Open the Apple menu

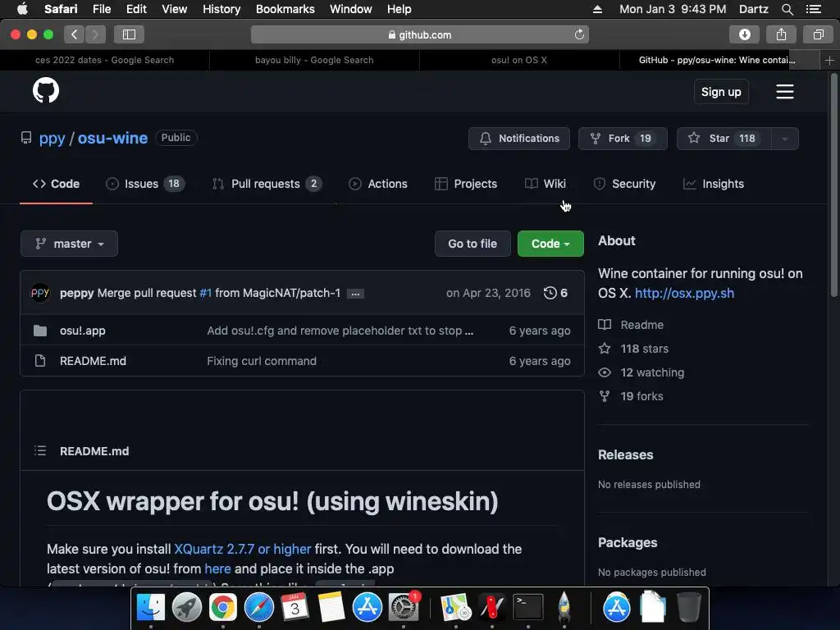click(x=22, y=8)
